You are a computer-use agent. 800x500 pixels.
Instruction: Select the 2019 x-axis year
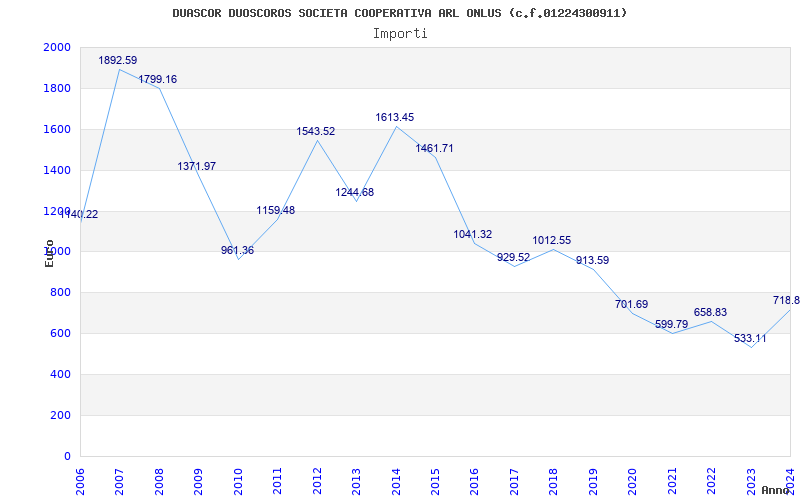click(592, 481)
